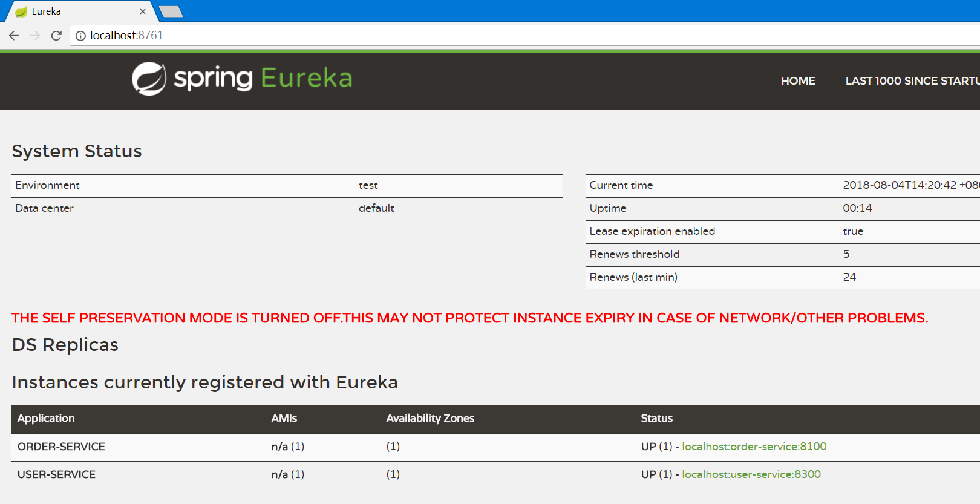Click the uptime value 00:14
980x504 pixels.
coord(858,208)
